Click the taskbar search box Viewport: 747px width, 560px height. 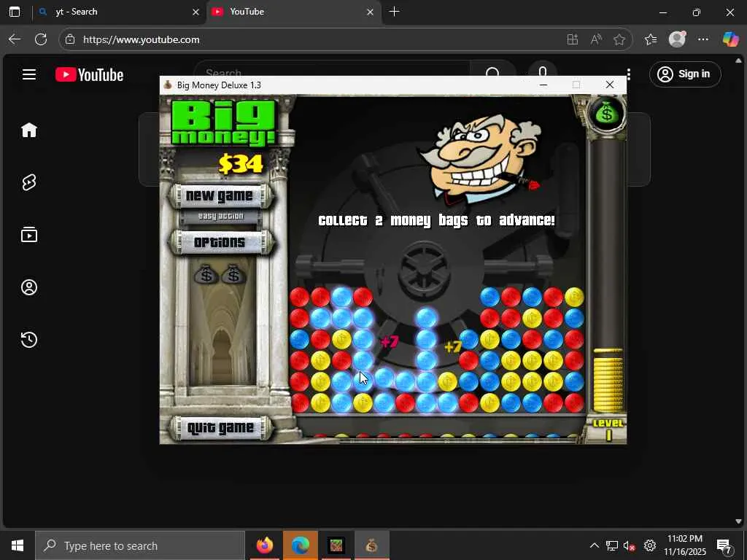coord(140,545)
